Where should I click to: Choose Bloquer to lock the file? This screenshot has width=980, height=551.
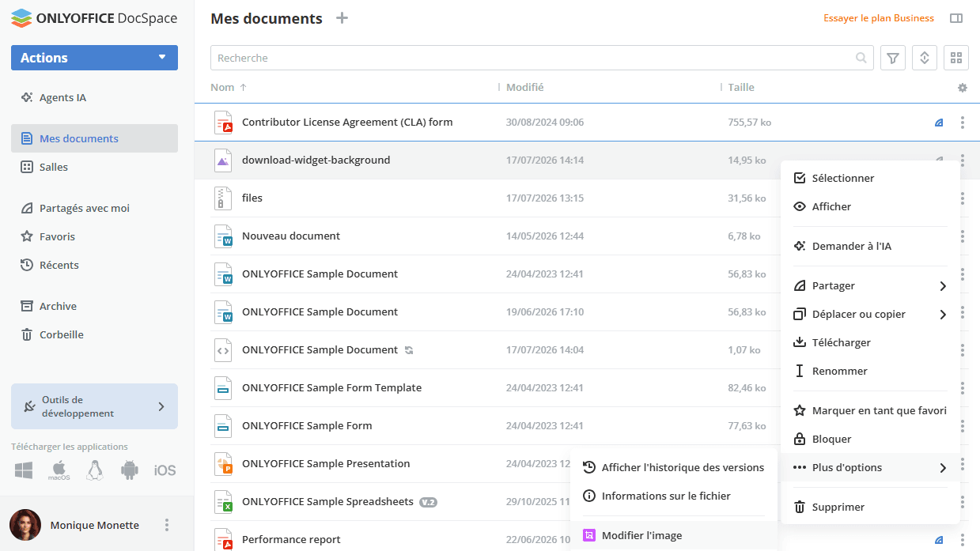pos(870,439)
